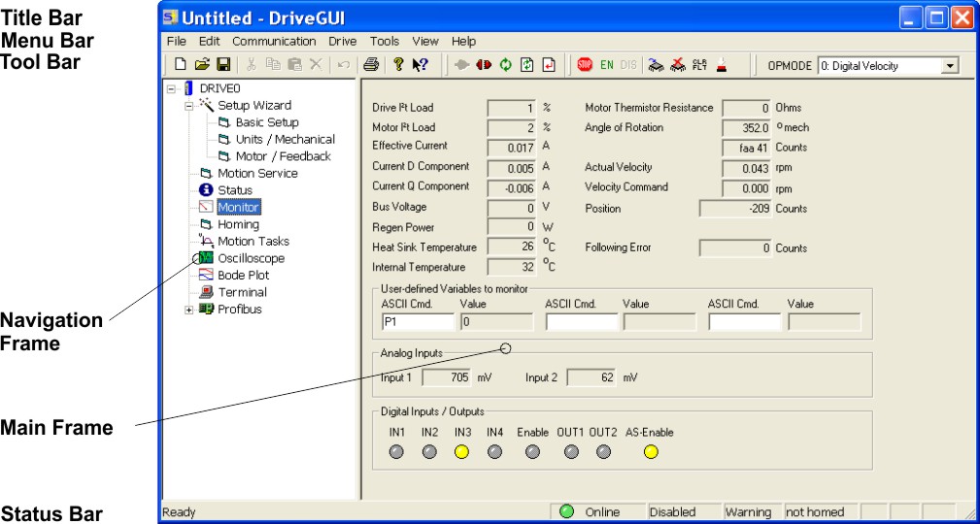The width and height of the screenshot is (980, 524).
Task: Click the New document toolbar icon
Action: click(181, 65)
